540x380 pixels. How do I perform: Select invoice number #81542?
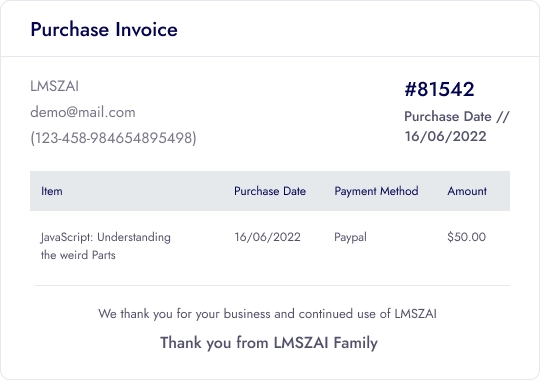pos(439,89)
